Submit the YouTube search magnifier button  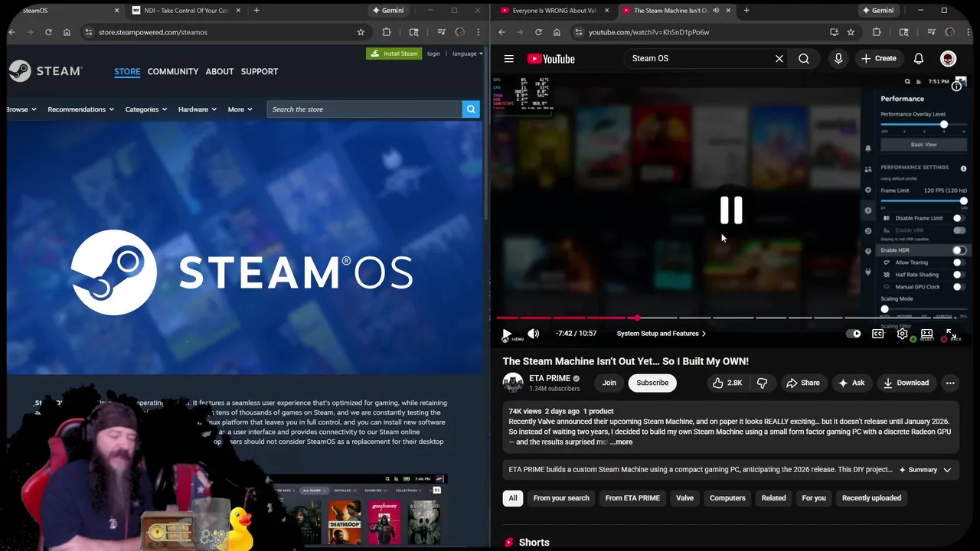coord(804,59)
